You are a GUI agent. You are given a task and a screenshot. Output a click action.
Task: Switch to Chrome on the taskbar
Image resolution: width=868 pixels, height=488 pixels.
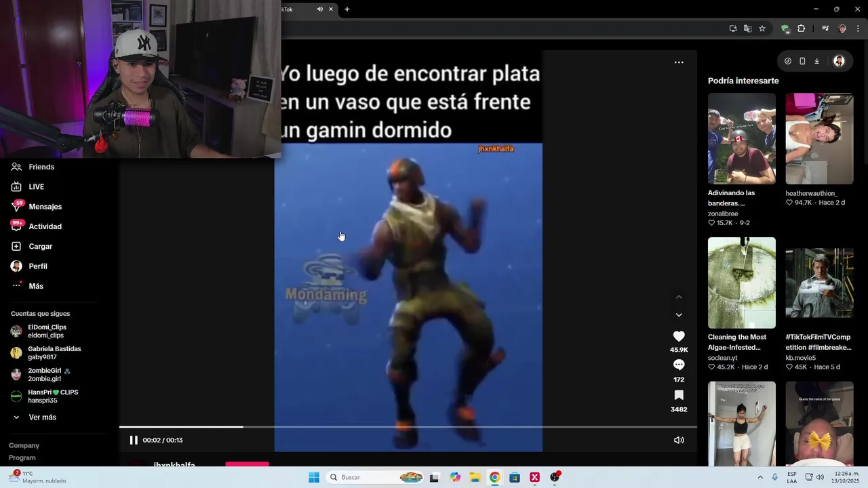495,477
